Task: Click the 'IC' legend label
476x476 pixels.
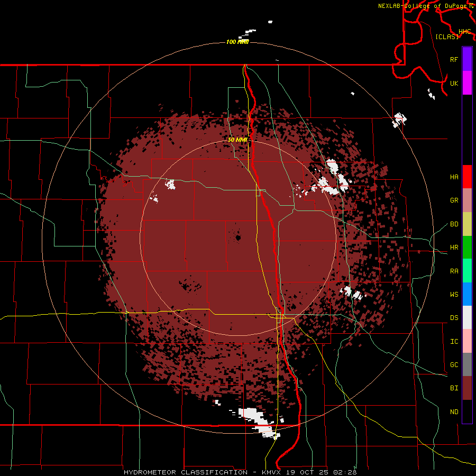Action: point(454,342)
